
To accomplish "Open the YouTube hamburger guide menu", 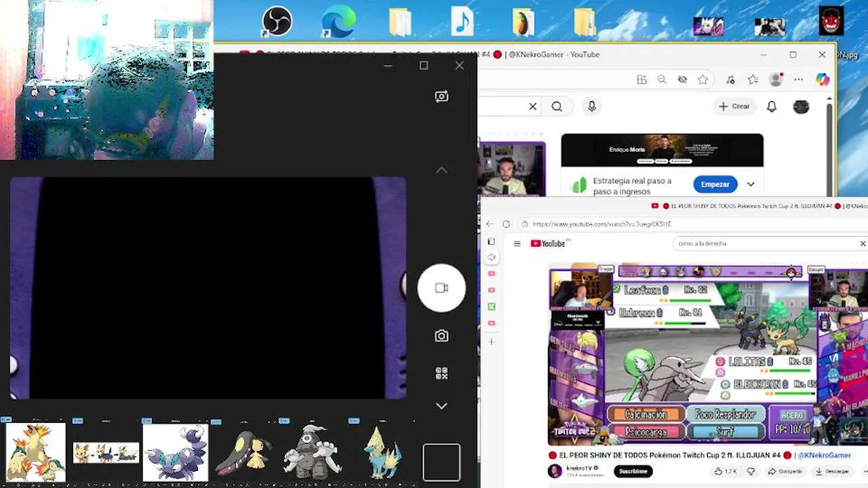I will [517, 244].
